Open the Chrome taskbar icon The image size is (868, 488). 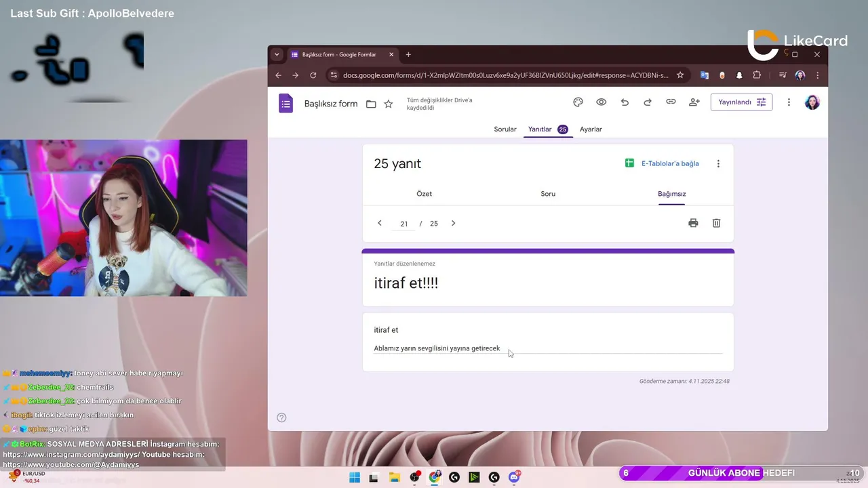click(434, 477)
